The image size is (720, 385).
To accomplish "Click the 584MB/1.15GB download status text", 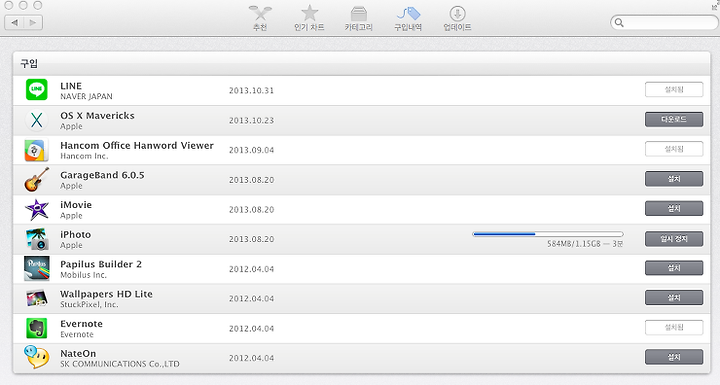I will point(585,244).
